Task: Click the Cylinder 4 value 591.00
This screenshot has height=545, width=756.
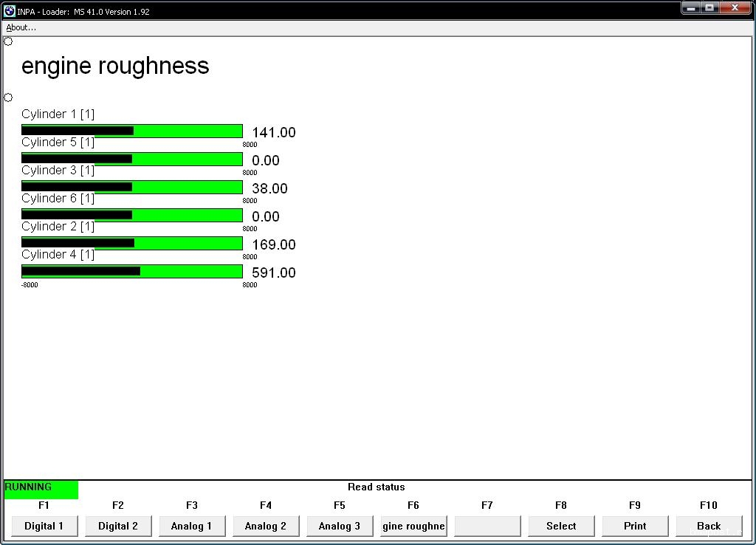Action: [x=273, y=273]
